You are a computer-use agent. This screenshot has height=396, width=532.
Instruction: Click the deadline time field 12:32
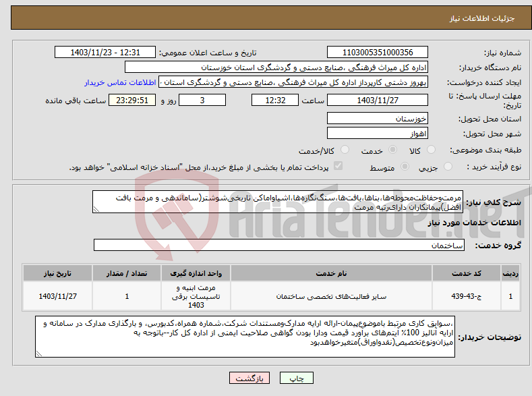(x=275, y=100)
